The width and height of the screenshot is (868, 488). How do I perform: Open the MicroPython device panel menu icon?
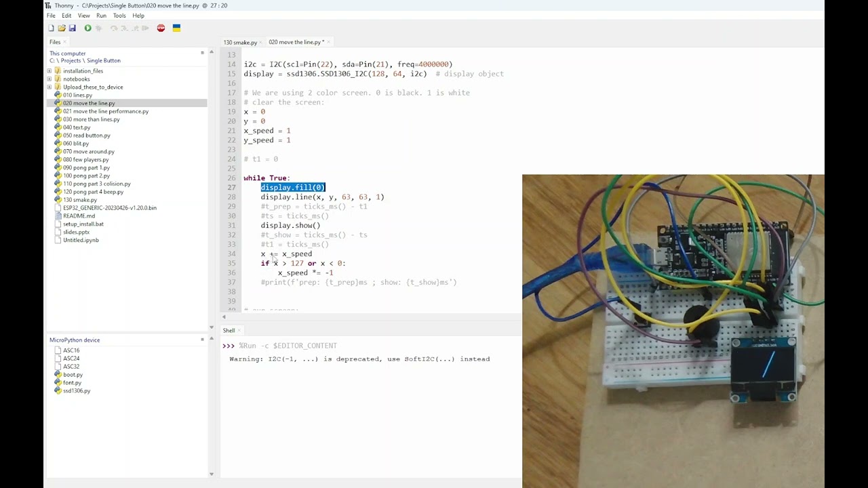click(x=202, y=340)
